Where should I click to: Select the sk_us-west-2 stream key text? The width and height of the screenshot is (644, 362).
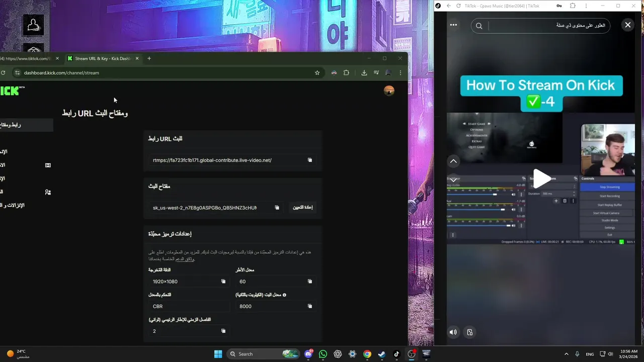click(205, 208)
